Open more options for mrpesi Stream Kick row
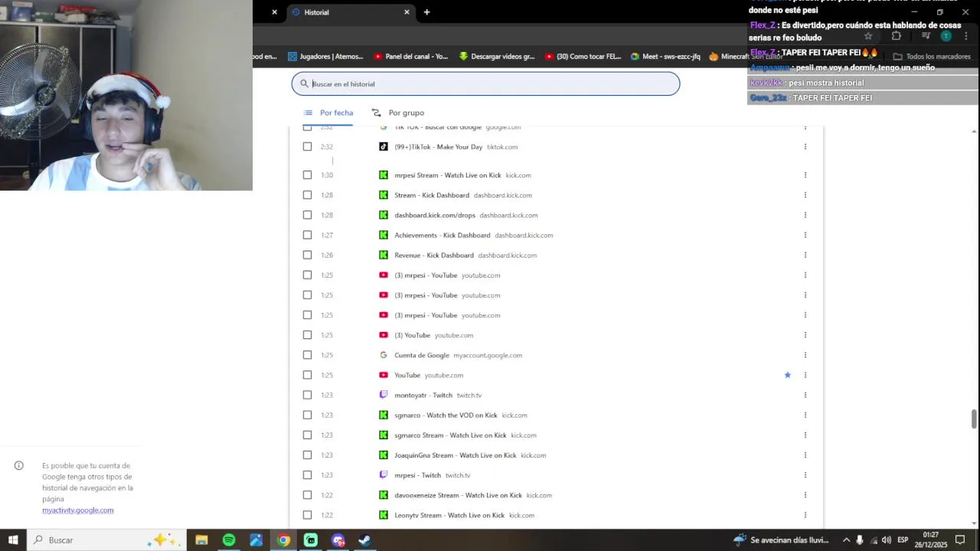This screenshot has height=551, width=980. click(x=805, y=175)
